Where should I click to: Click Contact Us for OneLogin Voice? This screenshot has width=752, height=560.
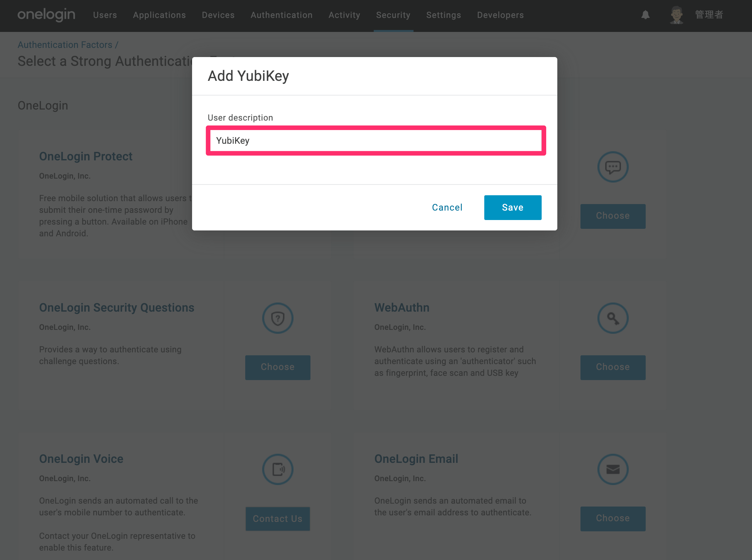(x=278, y=519)
